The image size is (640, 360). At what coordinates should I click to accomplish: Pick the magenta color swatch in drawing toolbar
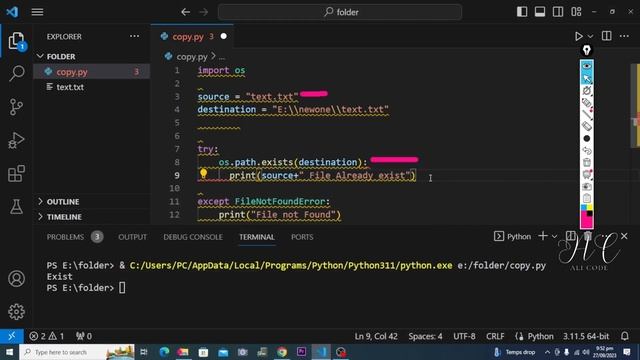(587, 222)
